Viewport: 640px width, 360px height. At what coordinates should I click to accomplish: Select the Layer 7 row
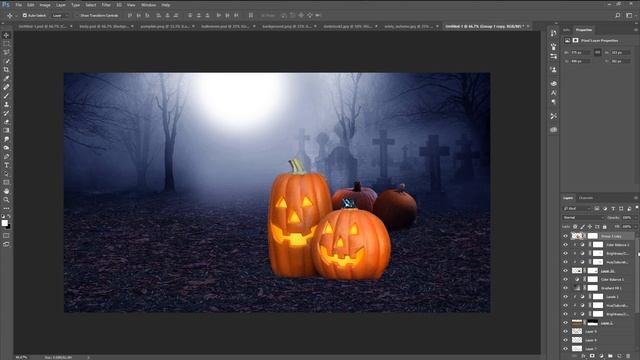pos(598,349)
